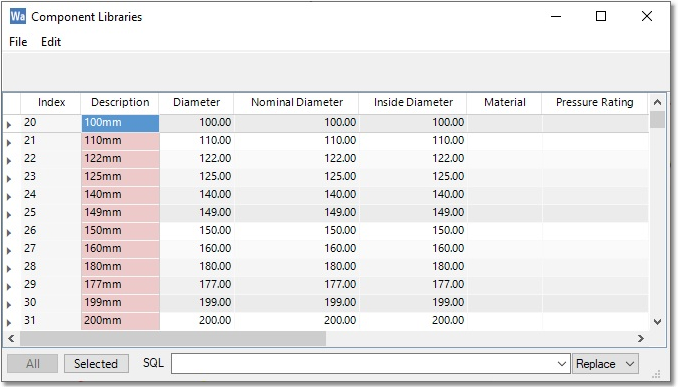678x389 pixels.
Task: Click the Wa application icon in title bar
Action: coord(18,16)
